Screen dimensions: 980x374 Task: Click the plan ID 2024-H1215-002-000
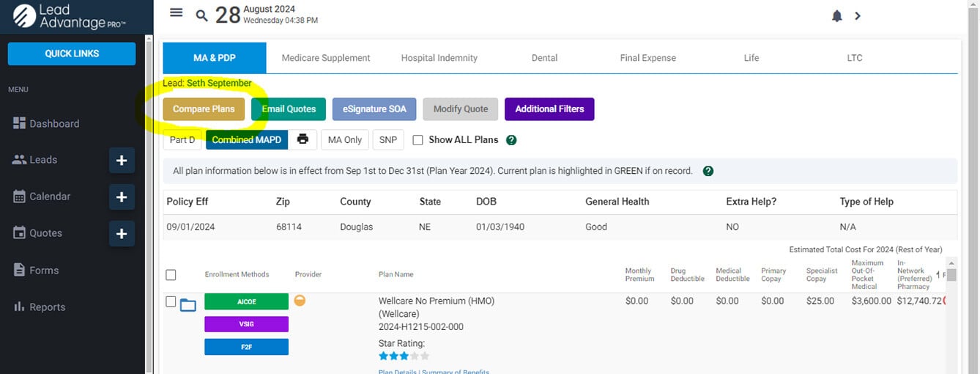point(421,326)
